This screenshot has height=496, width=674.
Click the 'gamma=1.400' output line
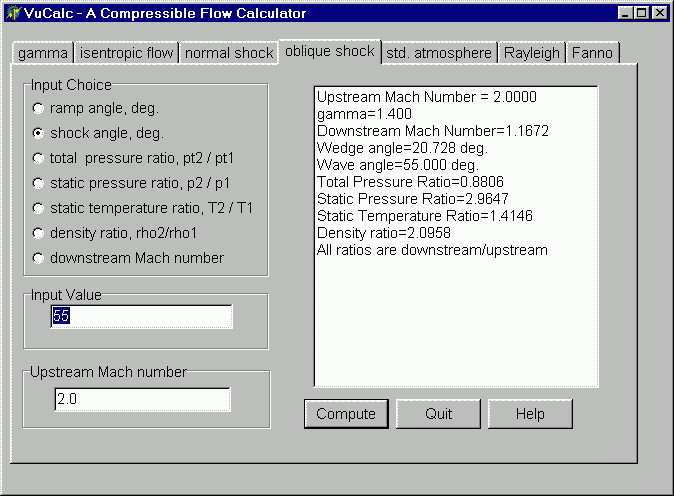coord(365,114)
